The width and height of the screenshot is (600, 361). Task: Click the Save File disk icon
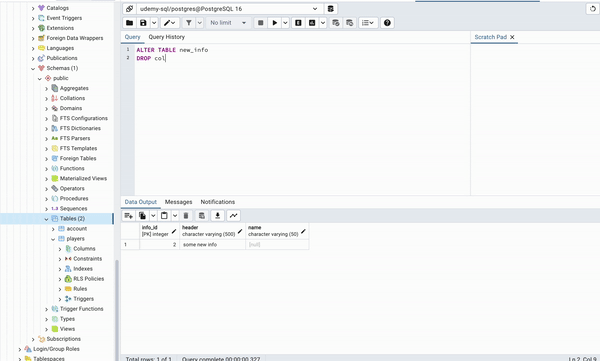click(x=143, y=23)
